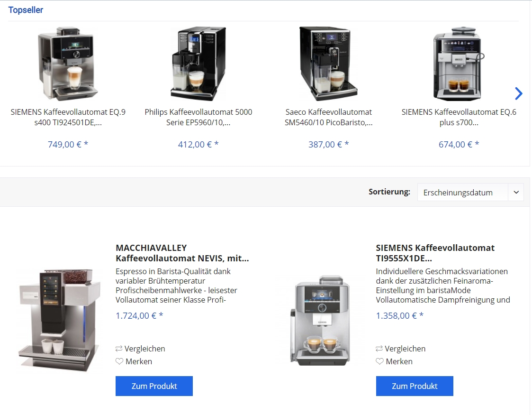The width and height of the screenshot is (532, 415).
Task: Click the MACCHIAVALLEY NEVIS product image
Action: click(60, 320)
